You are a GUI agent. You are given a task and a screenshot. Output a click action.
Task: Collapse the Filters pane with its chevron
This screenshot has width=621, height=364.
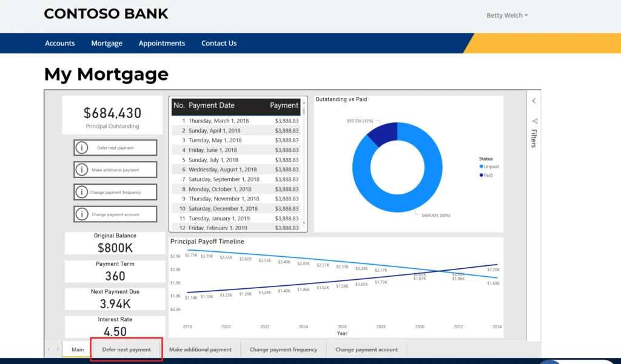534,101
